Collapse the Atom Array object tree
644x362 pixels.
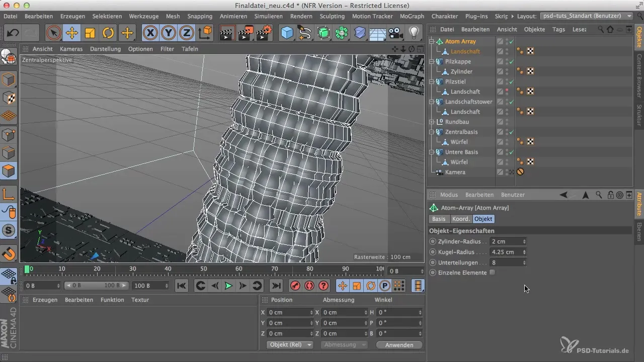point(431,41)
